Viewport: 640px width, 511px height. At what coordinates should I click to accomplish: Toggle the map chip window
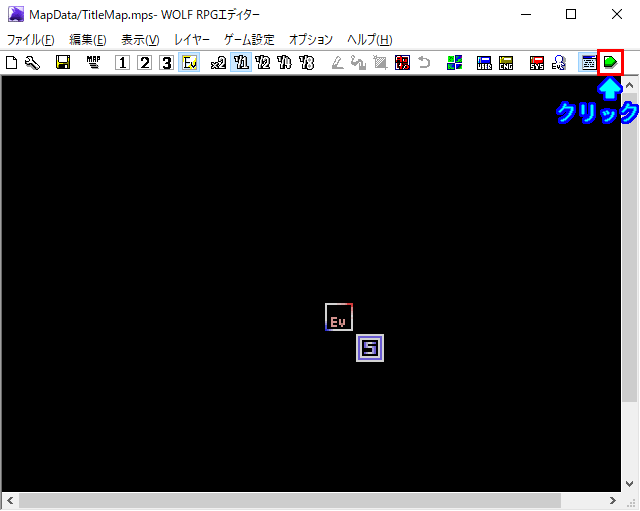589,63
